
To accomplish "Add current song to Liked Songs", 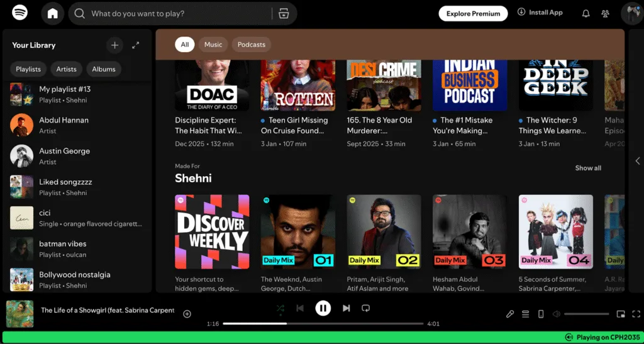I will [187, 314].
